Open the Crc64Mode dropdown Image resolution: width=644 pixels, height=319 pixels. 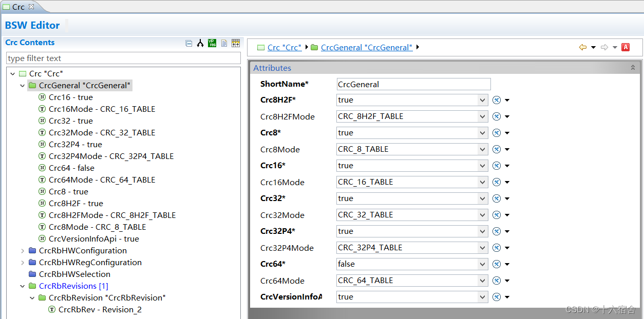(482, 281)
